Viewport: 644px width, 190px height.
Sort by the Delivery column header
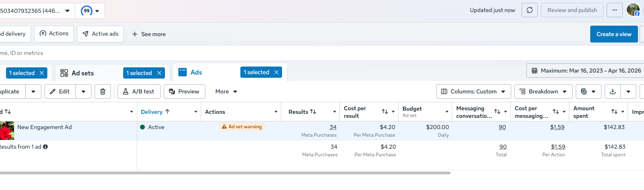(x=155, y=112)
